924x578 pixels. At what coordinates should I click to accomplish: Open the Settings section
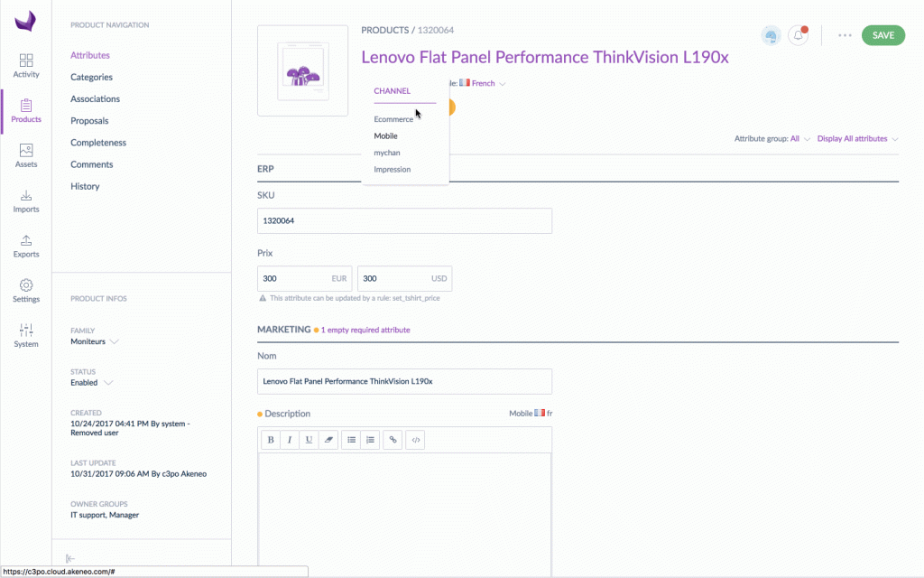pos(26,291)
